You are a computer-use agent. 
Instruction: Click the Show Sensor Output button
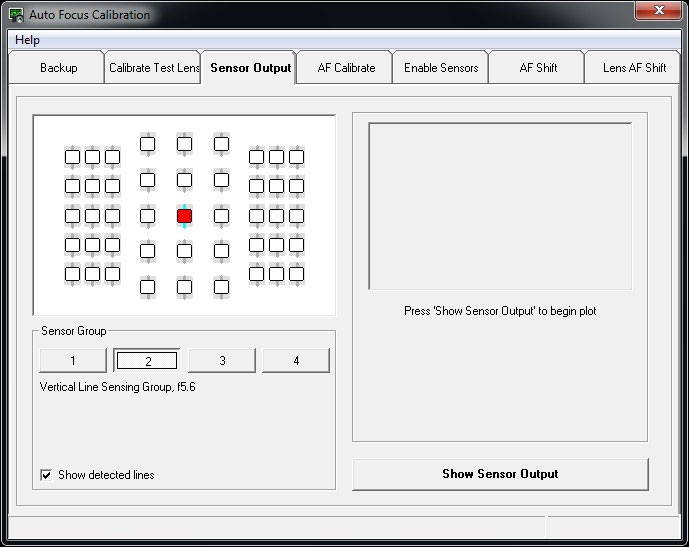point(500,474)
